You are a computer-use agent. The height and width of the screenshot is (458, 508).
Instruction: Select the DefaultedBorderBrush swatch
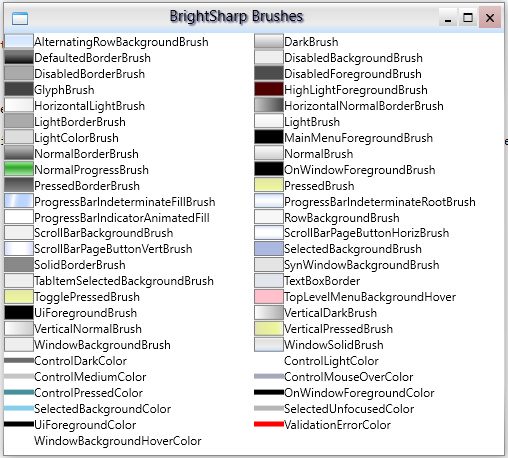coord(19,57)
